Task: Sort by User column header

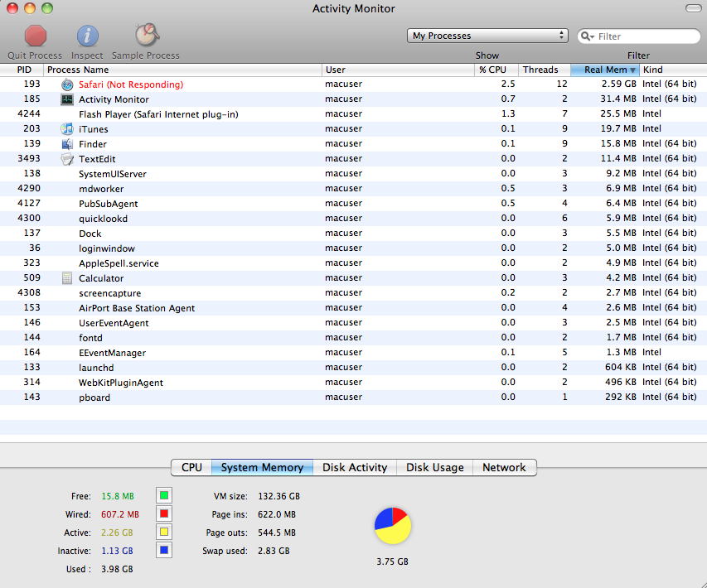Action: click(398, 70)
